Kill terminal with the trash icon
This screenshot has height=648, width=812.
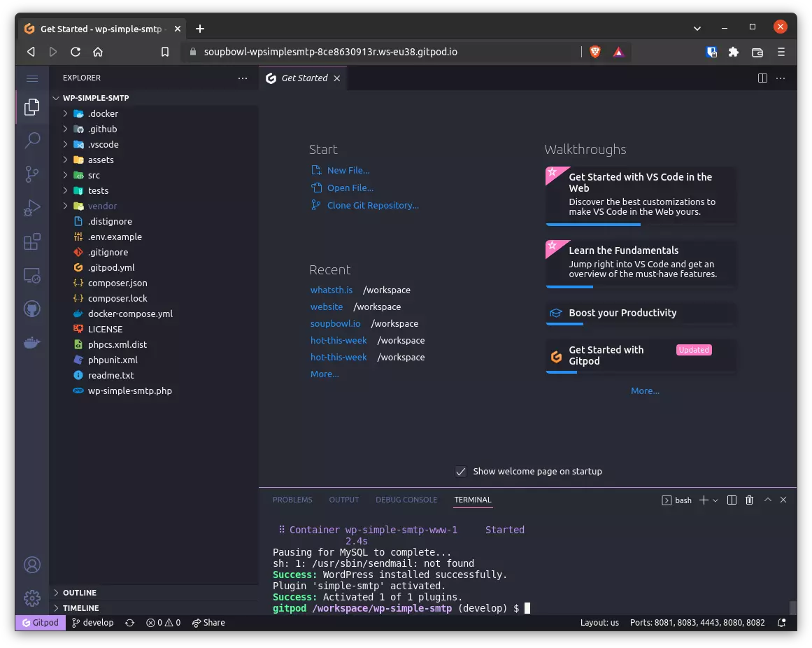750,500
